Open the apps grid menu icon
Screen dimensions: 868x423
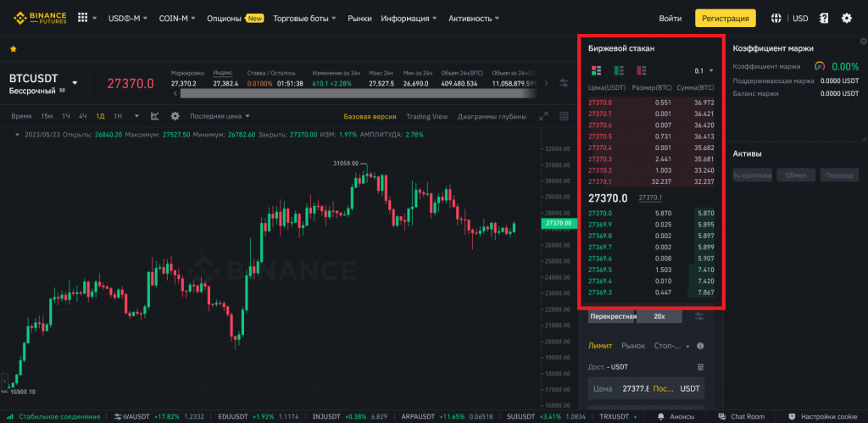tap(82, 18)
